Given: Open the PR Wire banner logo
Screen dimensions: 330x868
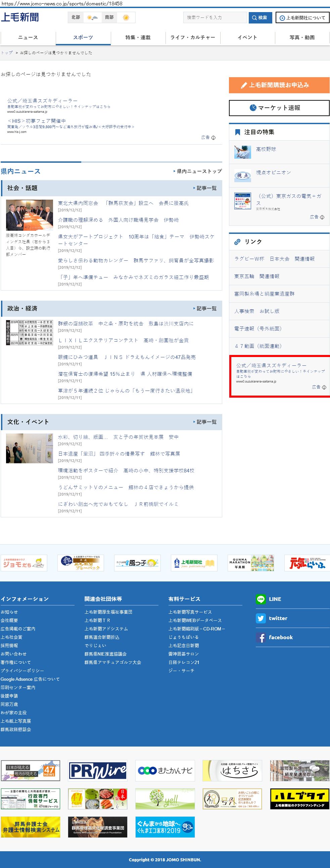Looking at the screenshot, I should 98,771.
